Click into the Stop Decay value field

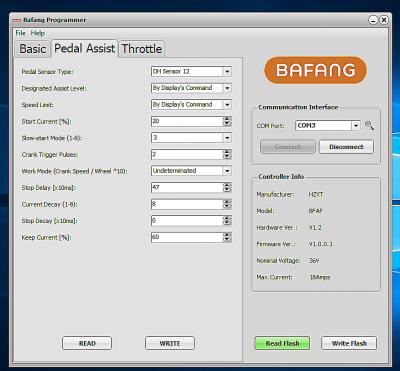187,221
